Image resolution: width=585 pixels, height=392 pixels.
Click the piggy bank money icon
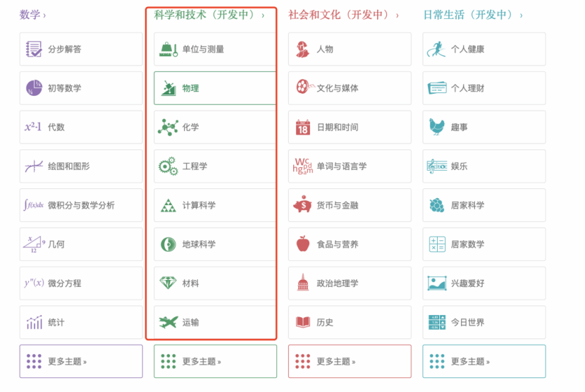click(302, 205)
